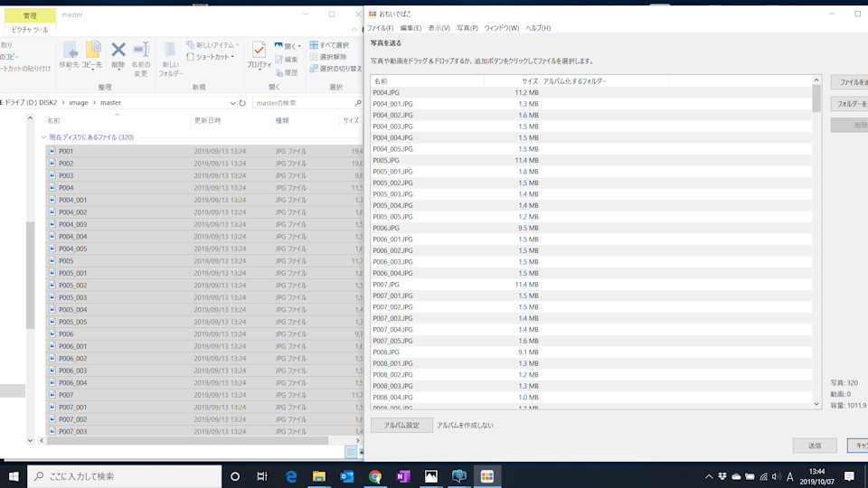This screenshot has width=868, height=488.
Task: Click Explorer horizontal scrollbar right arrow
Action: pos(358,440)
